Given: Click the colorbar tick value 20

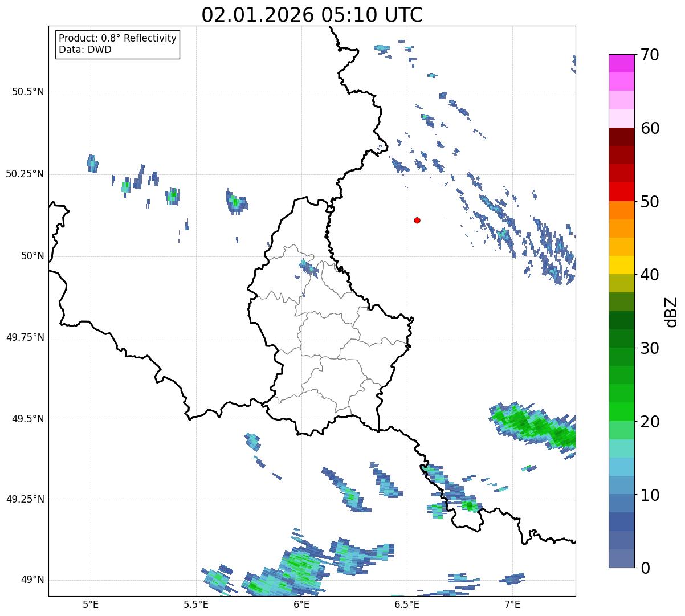Looking at the screenshot, I should click(x=650, y=422).
